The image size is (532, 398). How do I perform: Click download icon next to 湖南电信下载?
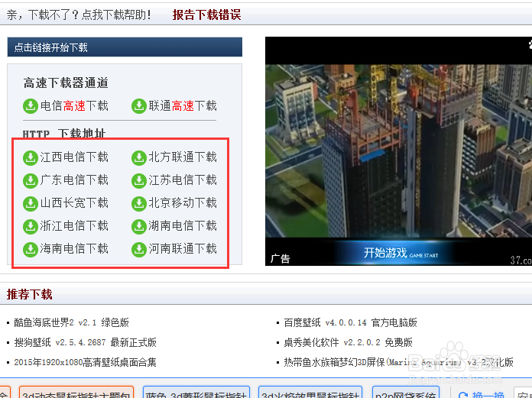coord(139,226)
